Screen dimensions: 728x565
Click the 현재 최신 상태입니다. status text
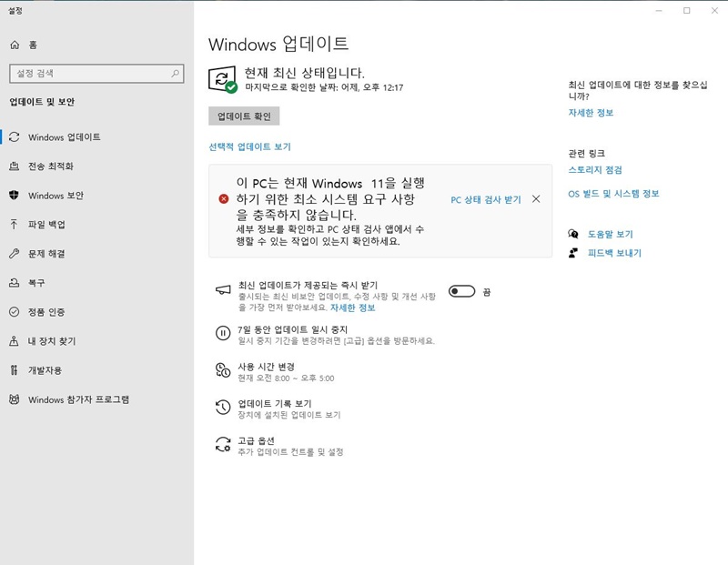tap(305, 73)
